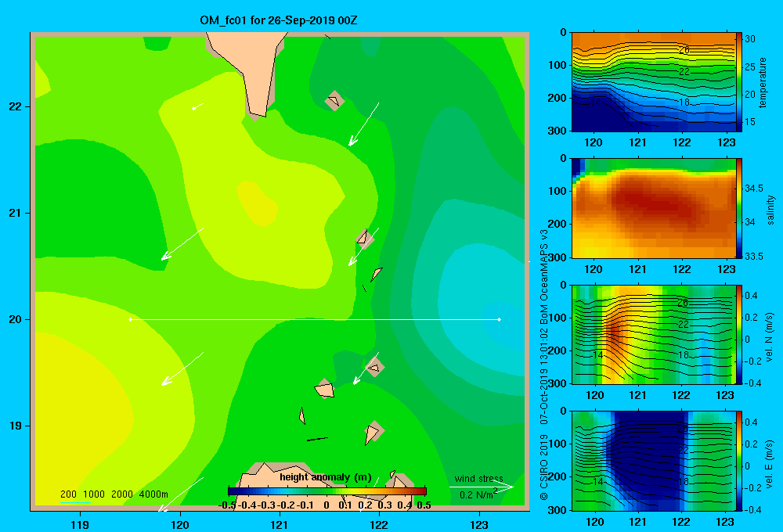
Task: Click the salinity color bar
Action: point(739,208)
